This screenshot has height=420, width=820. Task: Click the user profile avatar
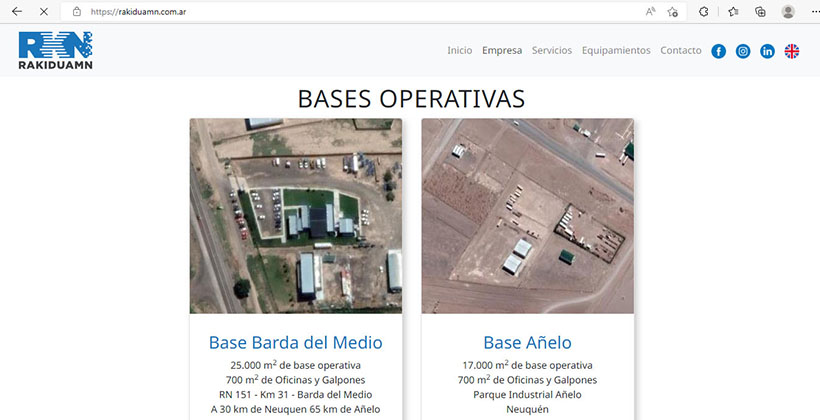(x=788, y=11)
